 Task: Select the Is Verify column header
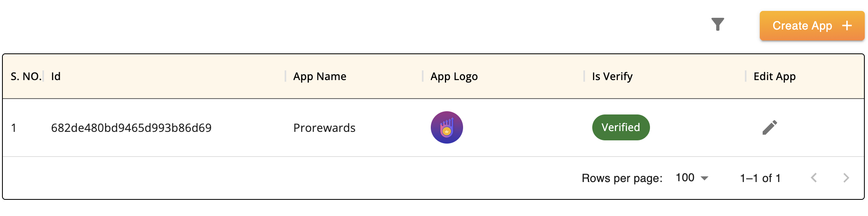(x=612, y=76)
